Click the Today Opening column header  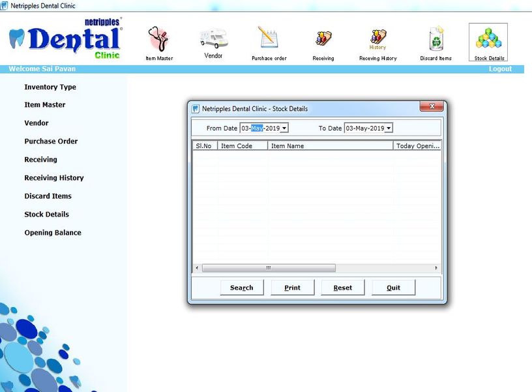click(417, 145)
